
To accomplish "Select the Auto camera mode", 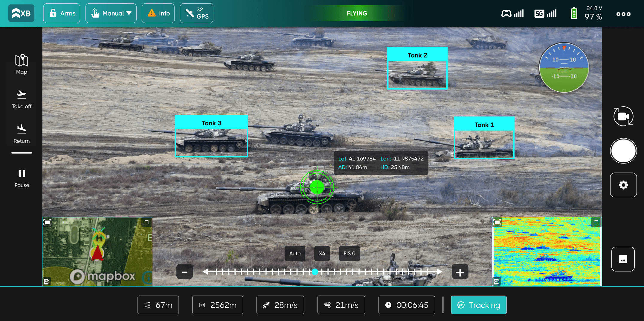I will 295,253.
